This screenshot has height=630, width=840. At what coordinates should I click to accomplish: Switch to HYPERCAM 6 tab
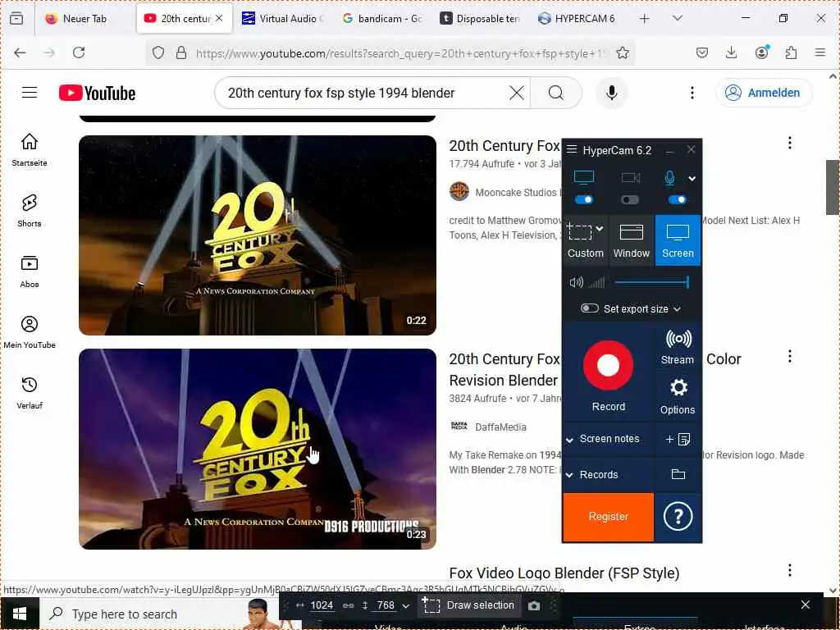578,18
